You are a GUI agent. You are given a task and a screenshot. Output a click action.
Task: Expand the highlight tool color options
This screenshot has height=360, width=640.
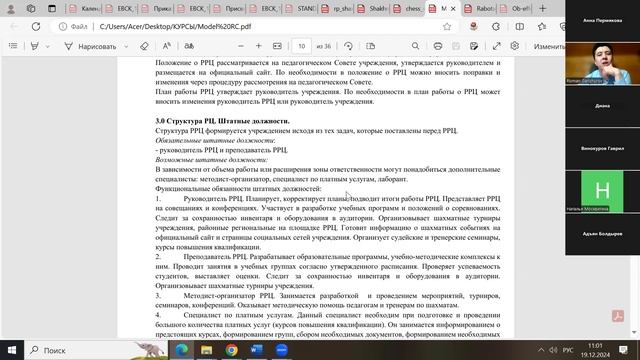pos(48,47)
